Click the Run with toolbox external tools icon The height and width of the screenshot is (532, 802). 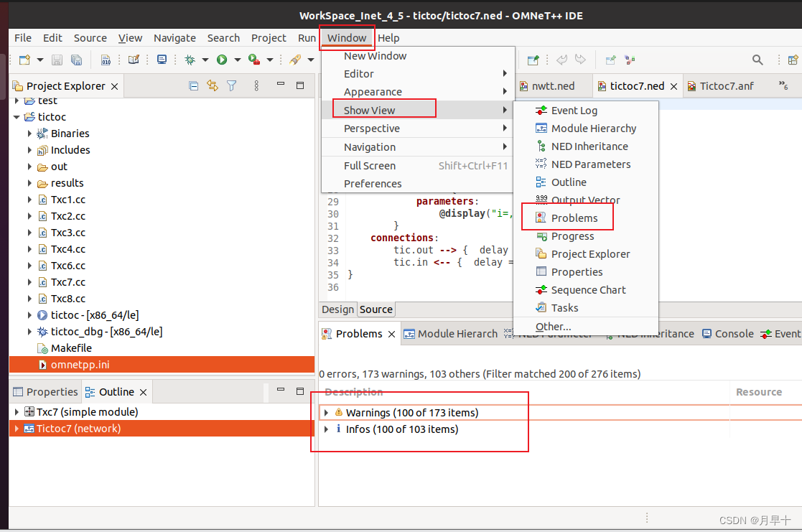tap(253, 60)
